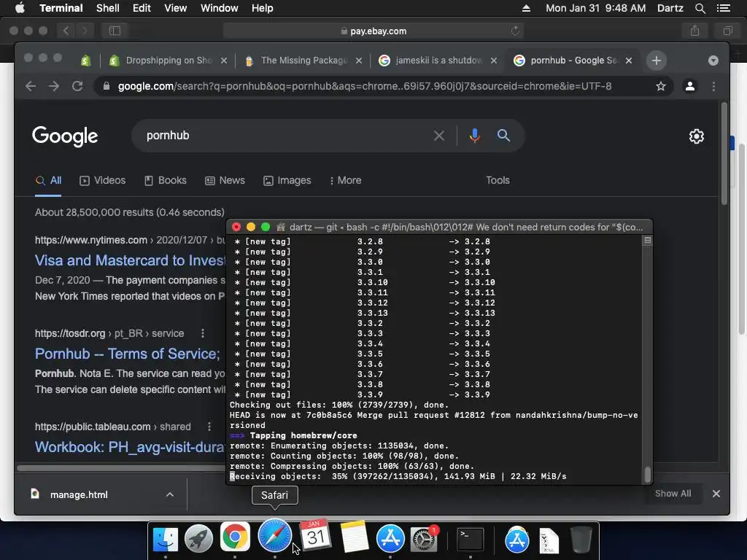Viewport: 747px width, 560px height.
Task: Bookmark this page with star icon
Action: pyautogui.click(x=661, y=86)
